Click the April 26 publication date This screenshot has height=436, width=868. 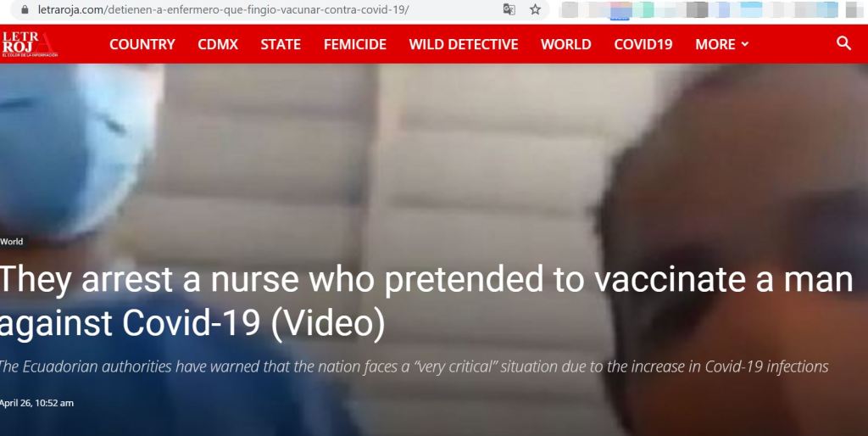(36, 403)
